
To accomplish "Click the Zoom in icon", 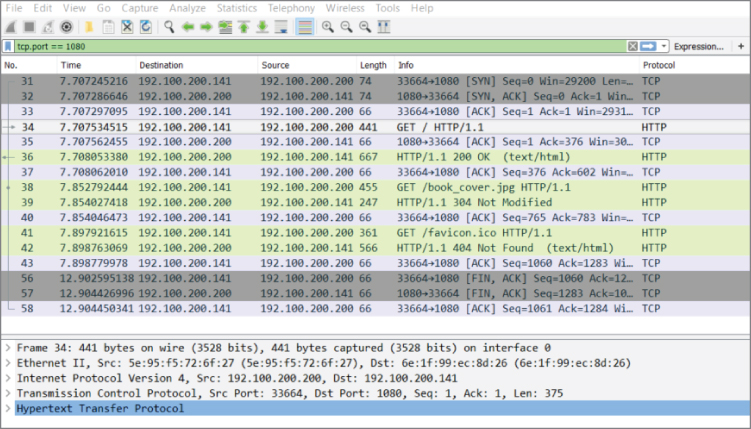I will tap(328, 27).
